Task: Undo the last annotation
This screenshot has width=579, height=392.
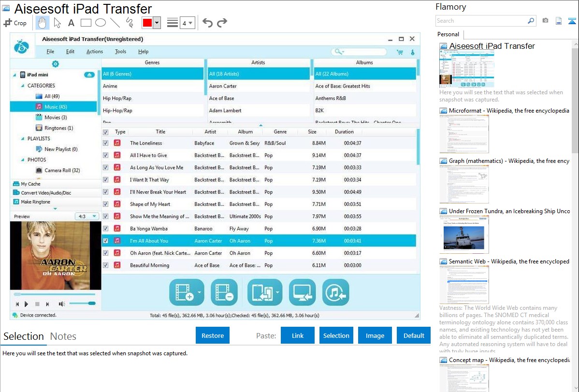Action: click(207, 23)
